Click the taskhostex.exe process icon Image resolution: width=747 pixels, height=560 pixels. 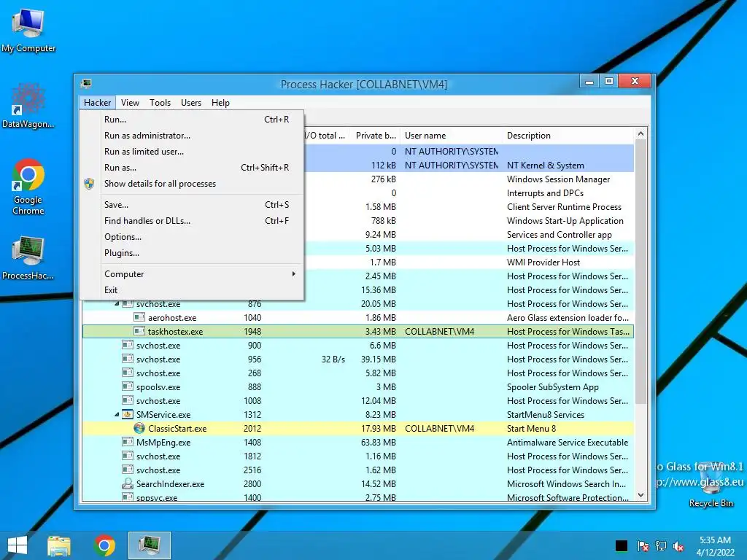tap(139, 331)
